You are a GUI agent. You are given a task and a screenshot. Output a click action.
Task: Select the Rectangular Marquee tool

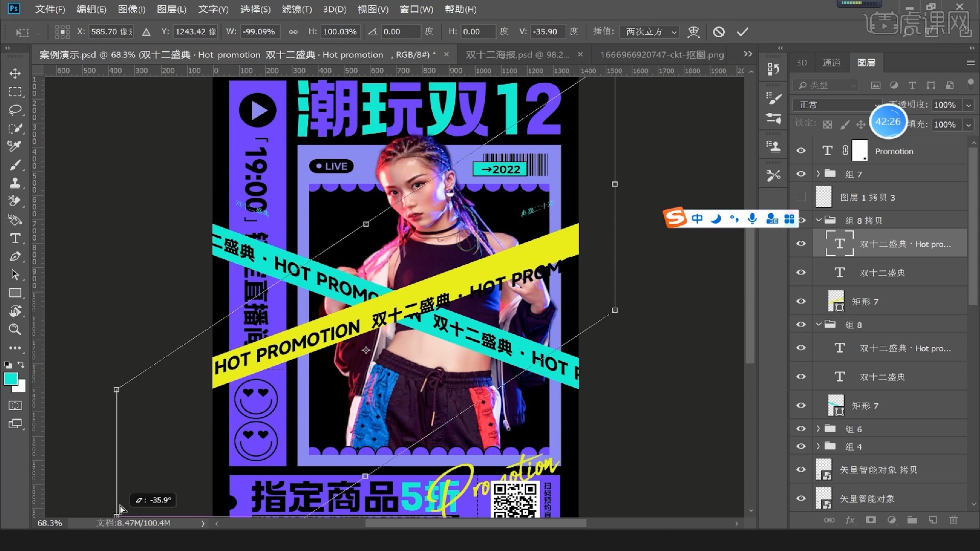[15, 92]
